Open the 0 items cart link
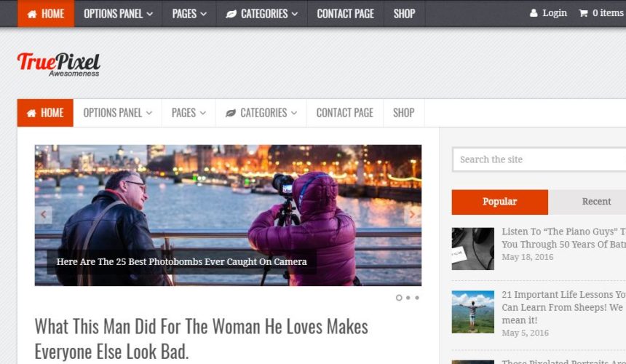The image size is (626, 364). pyautogui.click(x=608, y=13)
